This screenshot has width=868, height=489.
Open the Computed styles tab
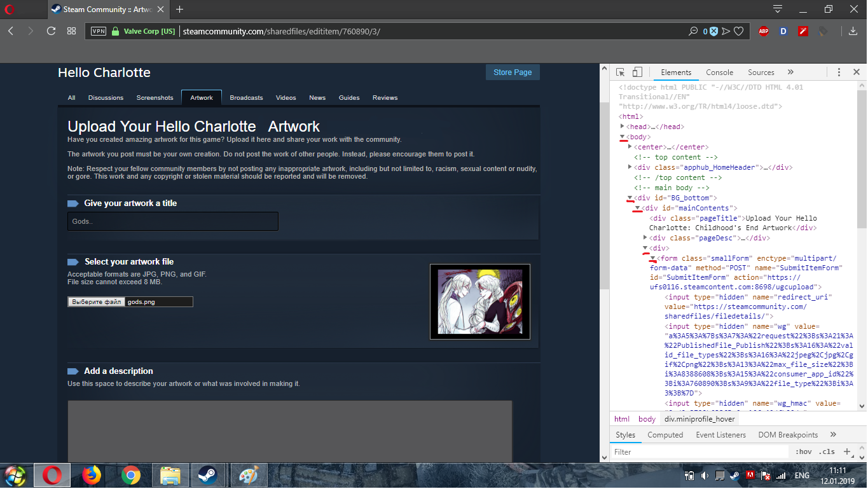665,435
